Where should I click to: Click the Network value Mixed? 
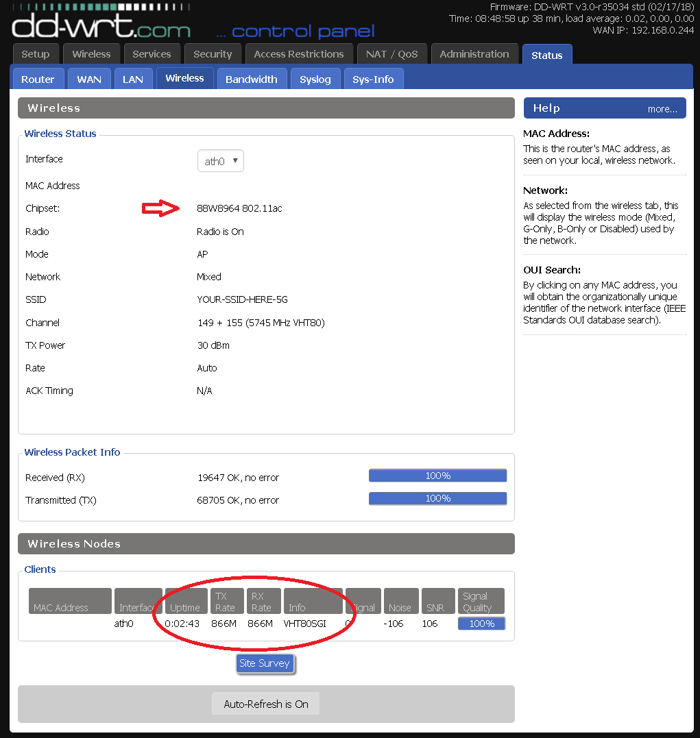click(208, 278)
